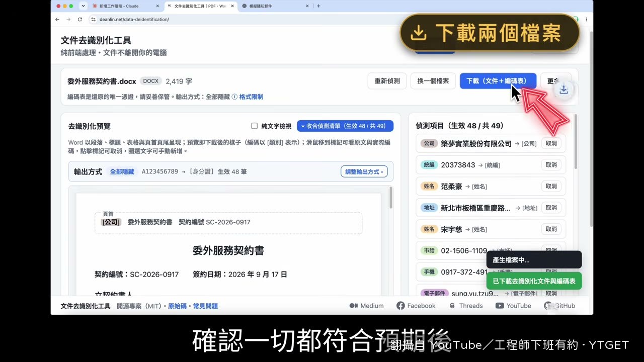The height and width of the screenshot is (362, 644).
Task: Click the 全部隱藏 output mode badge
Action: click(x=122, y=171)
